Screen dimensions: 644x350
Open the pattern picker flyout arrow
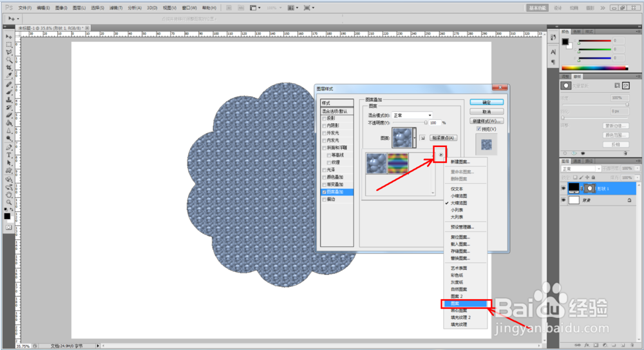[x=440, y=155]
